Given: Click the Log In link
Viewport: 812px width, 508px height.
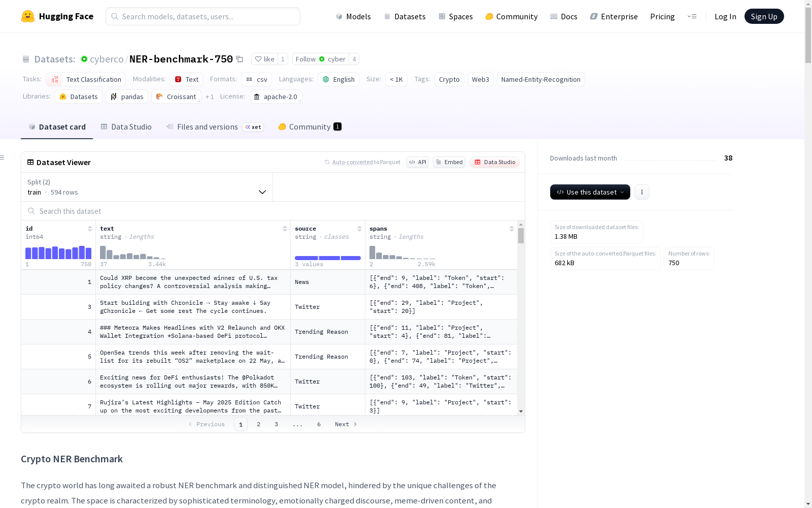Looking at the screenshot, I should 725,16.
